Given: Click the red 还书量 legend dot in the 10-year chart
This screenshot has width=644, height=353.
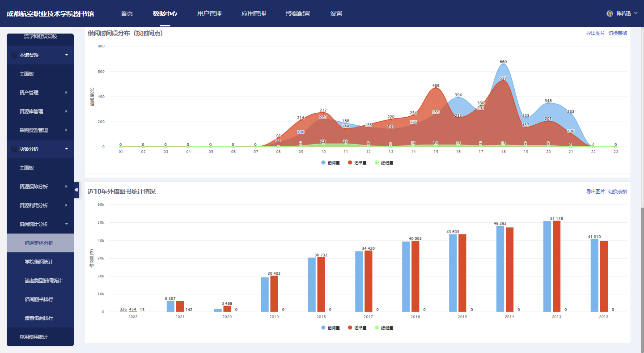Looking at the screenshot, I should coord(350,328).
